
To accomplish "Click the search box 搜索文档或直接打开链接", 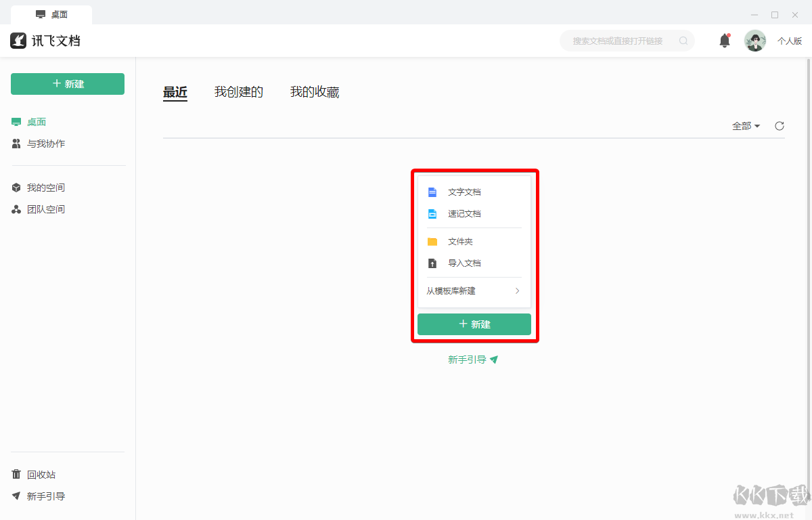I will [x=627, y=41].
